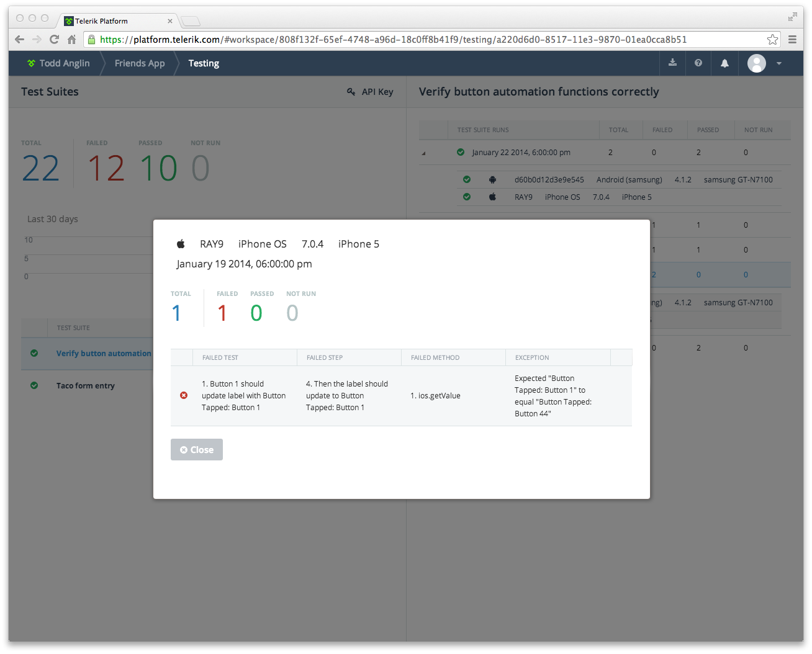Click the Apple logo in the dialog header
This screenshot has width=812, height=654.
click(181, 244)
